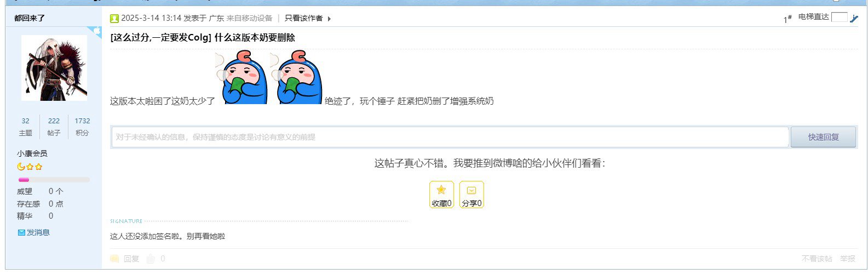Click the 快速回复 button

(x=823, y=137)
